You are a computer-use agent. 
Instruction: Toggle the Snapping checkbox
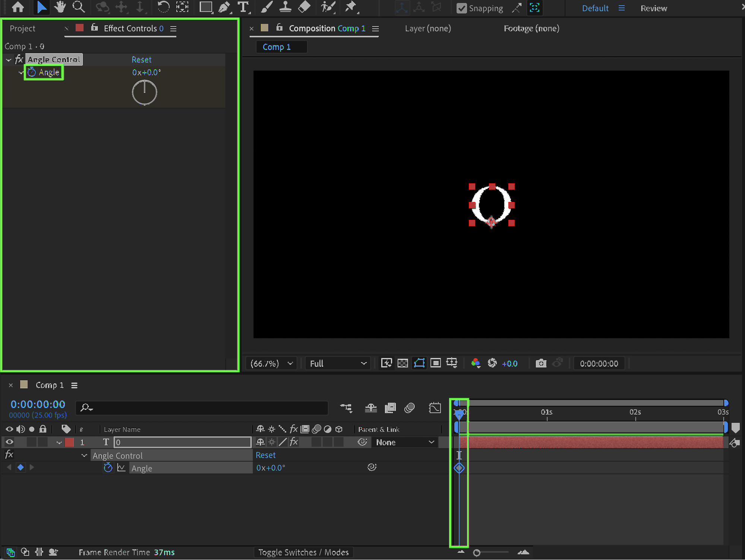coord(461,8)
